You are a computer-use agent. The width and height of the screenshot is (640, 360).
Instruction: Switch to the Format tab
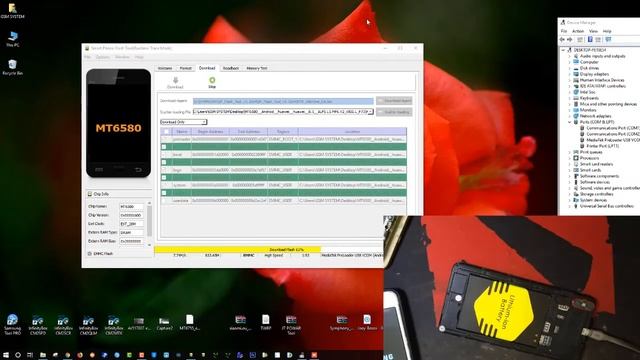coord(186,68)
